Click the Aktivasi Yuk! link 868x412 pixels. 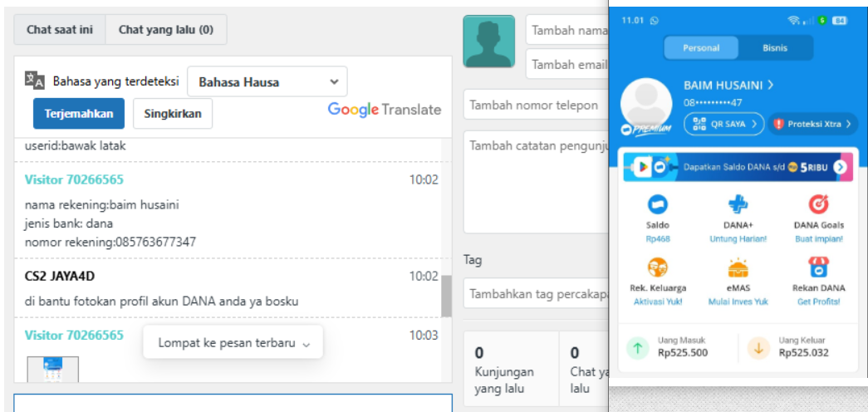pos(658,302)
